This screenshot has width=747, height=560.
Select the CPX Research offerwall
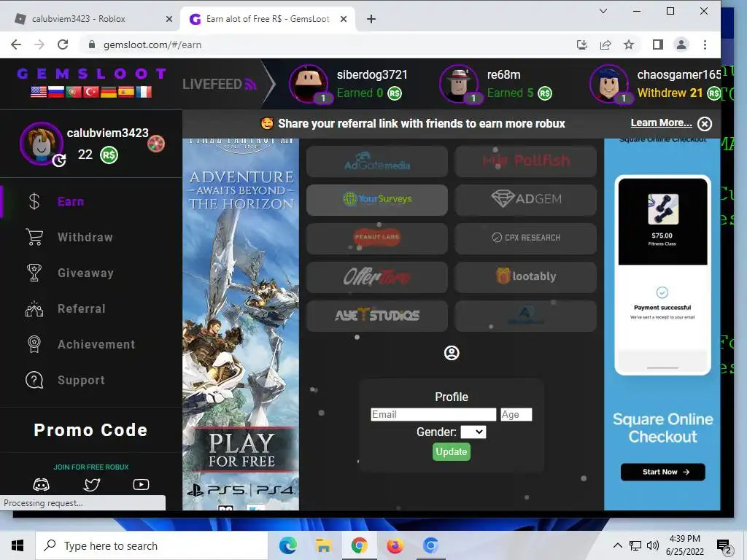tap(525, 238)
